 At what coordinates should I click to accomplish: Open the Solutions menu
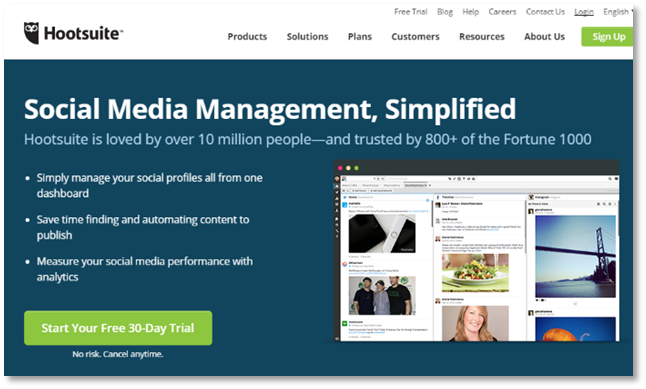[x=307, y=37]
